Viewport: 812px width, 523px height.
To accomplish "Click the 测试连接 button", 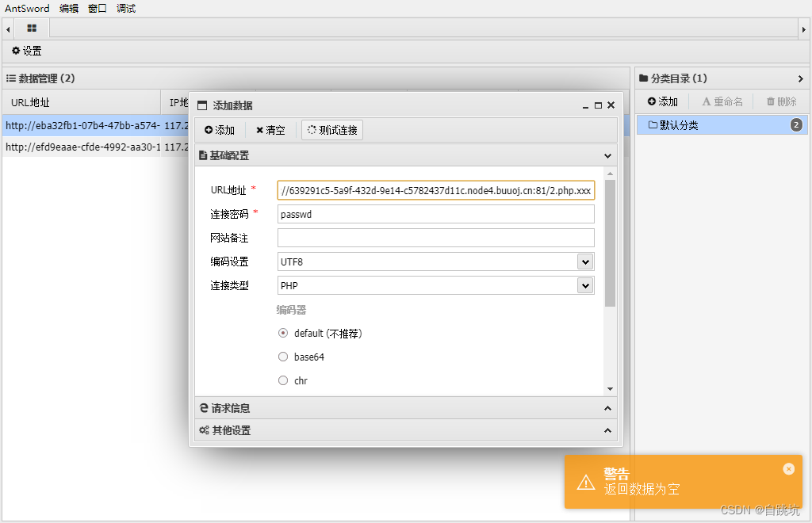I will tap(332, 131).
